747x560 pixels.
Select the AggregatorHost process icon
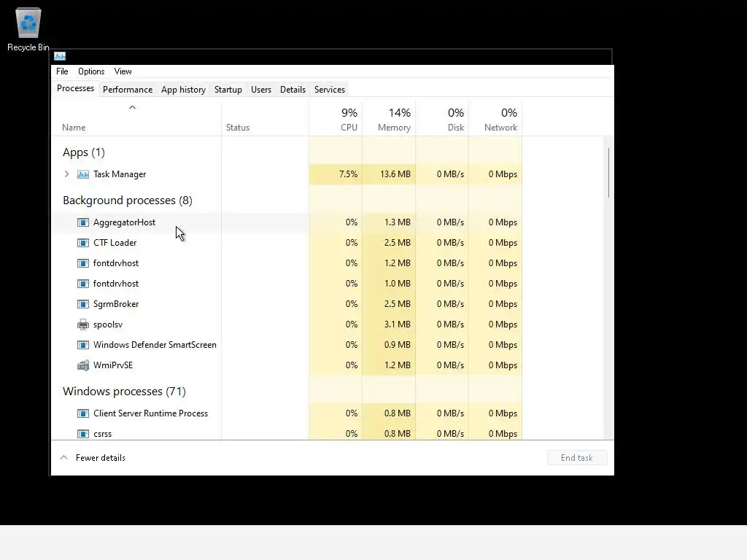(83, 222)
